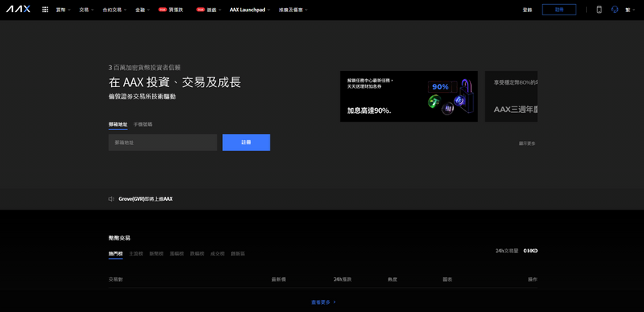The image size is (644, 312).
Task: Click the 熱度 column header
Action: coord(392,280)
